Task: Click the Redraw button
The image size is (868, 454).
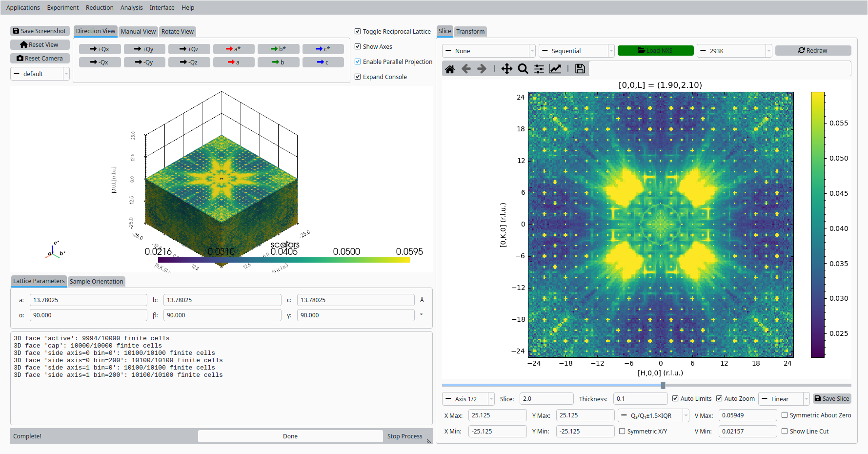Action: (813, 50)
